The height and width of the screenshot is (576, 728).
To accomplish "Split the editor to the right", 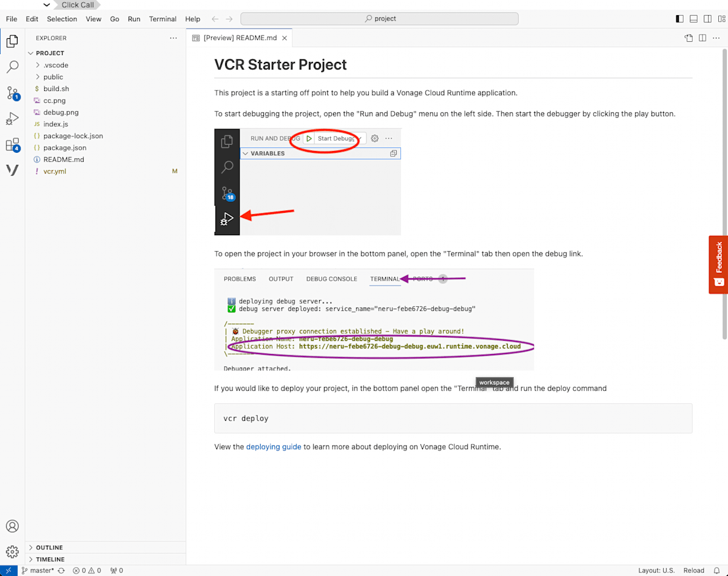I will tap(702, 38).
